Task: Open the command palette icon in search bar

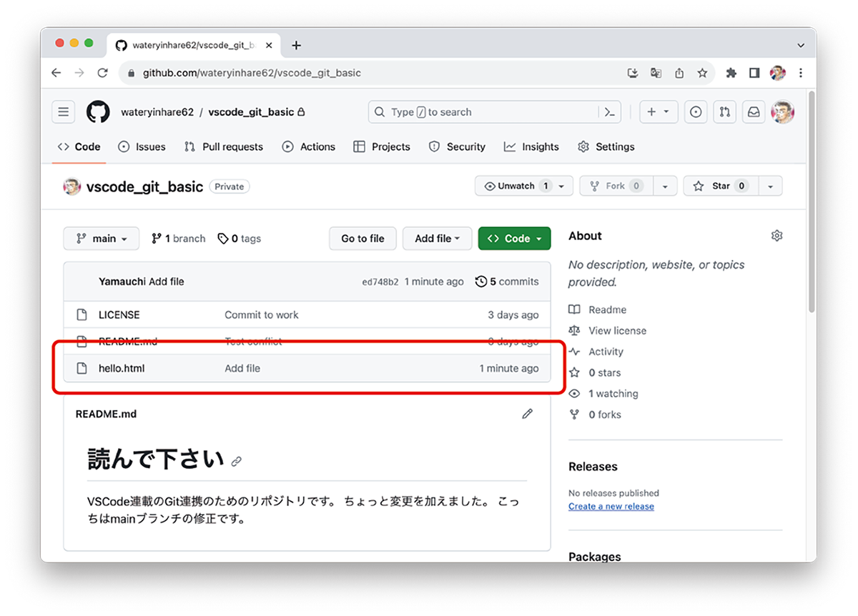Action: click(610, 112)
